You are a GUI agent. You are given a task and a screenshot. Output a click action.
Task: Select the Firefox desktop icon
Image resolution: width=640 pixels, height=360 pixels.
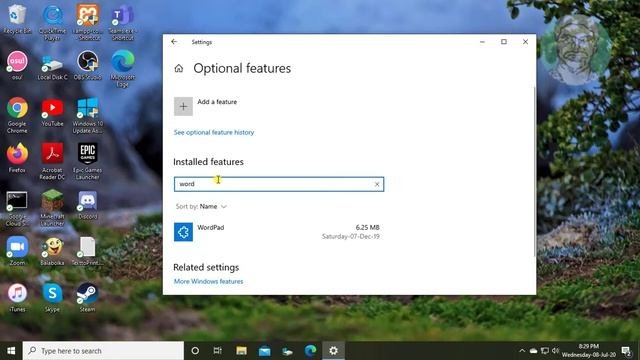click(17, 158)
